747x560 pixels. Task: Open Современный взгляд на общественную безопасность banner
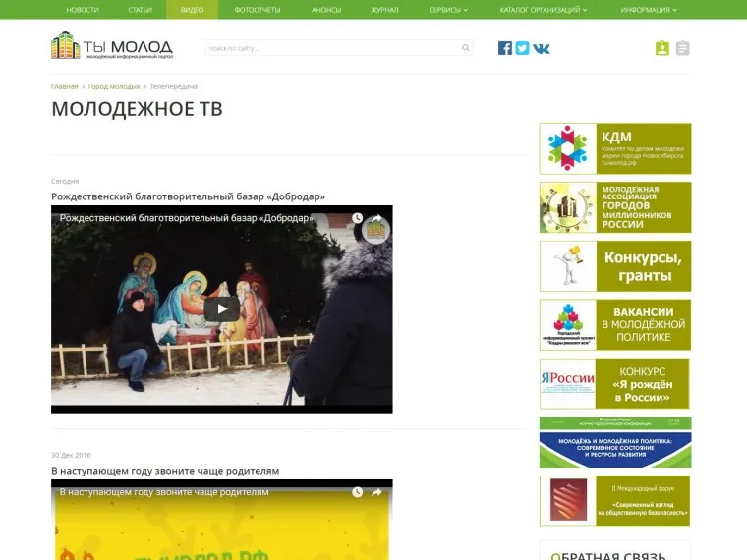point(614,500)
